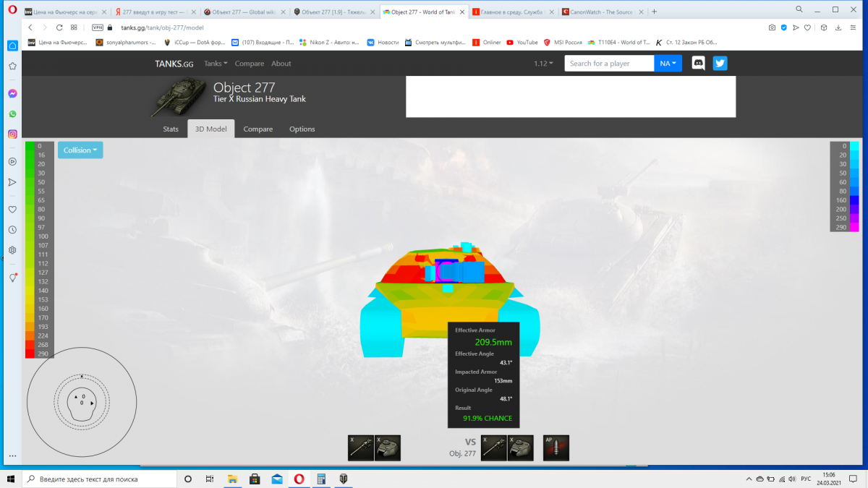The image size is (868, 488).
Task: Click the red 290 armor legend swatch
Action: click(30, 354)
